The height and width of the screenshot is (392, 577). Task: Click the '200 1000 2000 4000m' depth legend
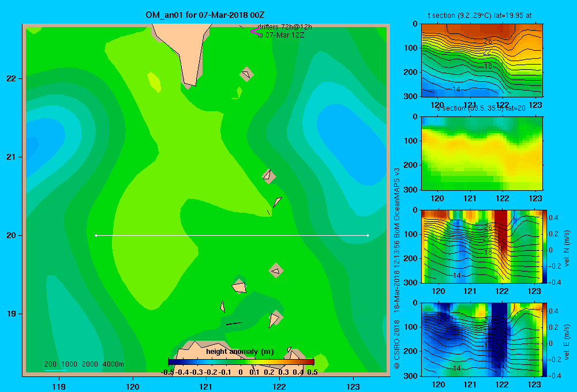[x=84, y=364]
